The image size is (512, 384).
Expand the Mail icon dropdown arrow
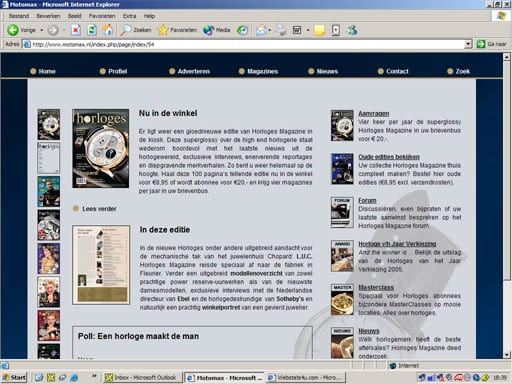(x=270, y=30)
